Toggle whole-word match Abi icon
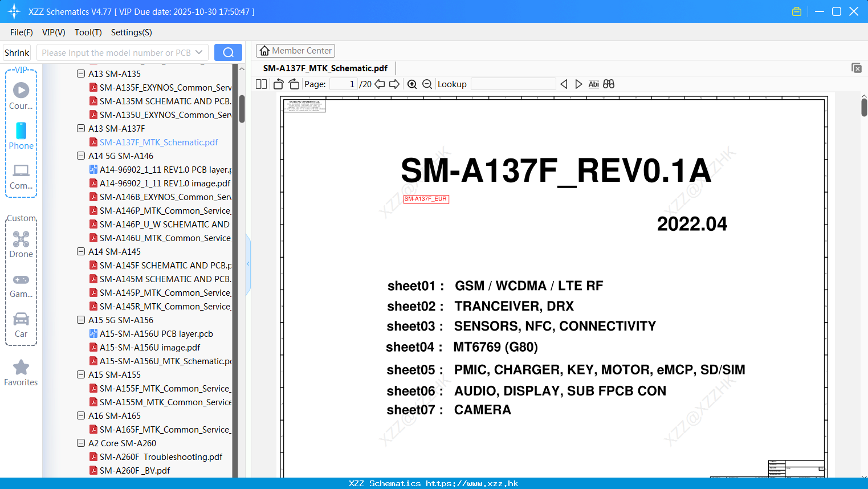Screen dimensions: 868x489 click(593, 84)
